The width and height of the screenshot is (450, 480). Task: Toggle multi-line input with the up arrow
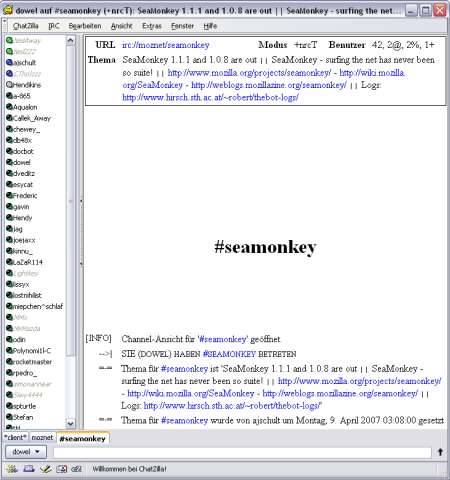(x=440, y=452)
